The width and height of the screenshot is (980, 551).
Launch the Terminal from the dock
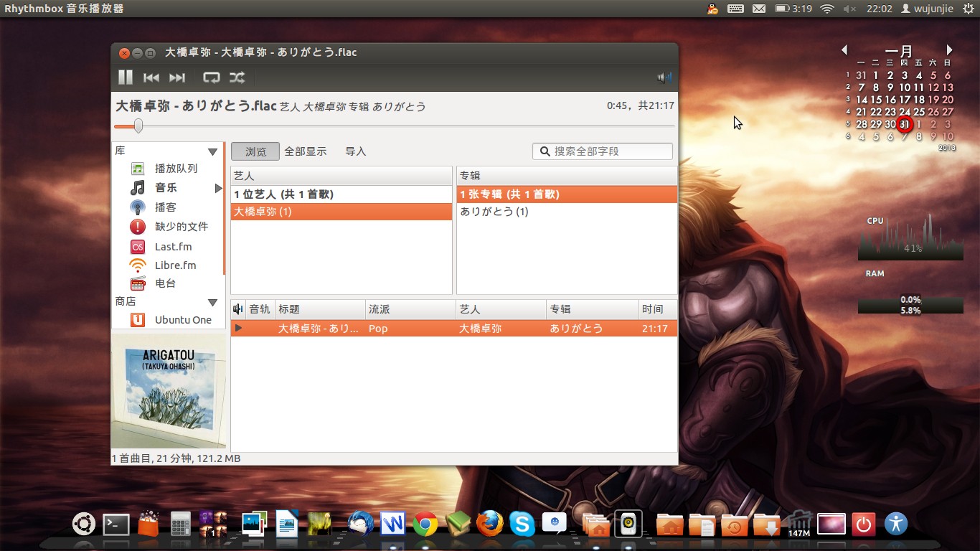pos(116,524)
